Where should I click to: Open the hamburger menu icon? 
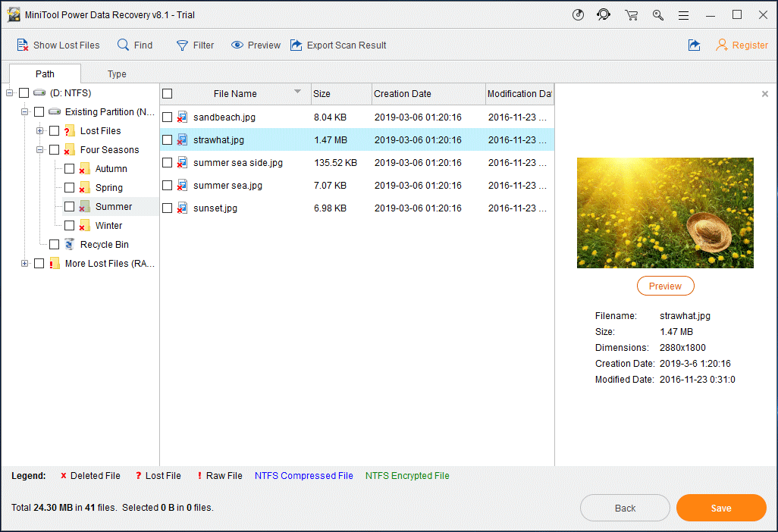click(683, 15)
